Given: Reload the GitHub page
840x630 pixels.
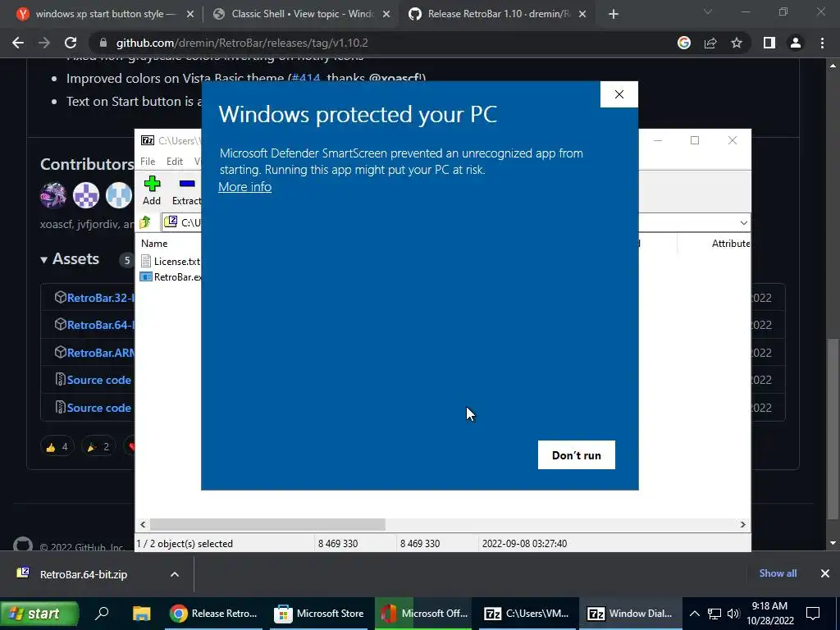Looking at the screenshot, I should coord(71,43).
